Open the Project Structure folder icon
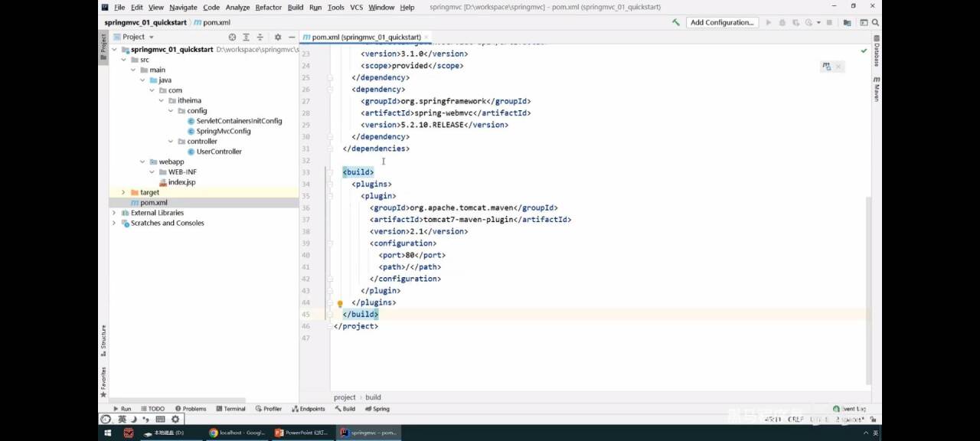 coord(847,23)
